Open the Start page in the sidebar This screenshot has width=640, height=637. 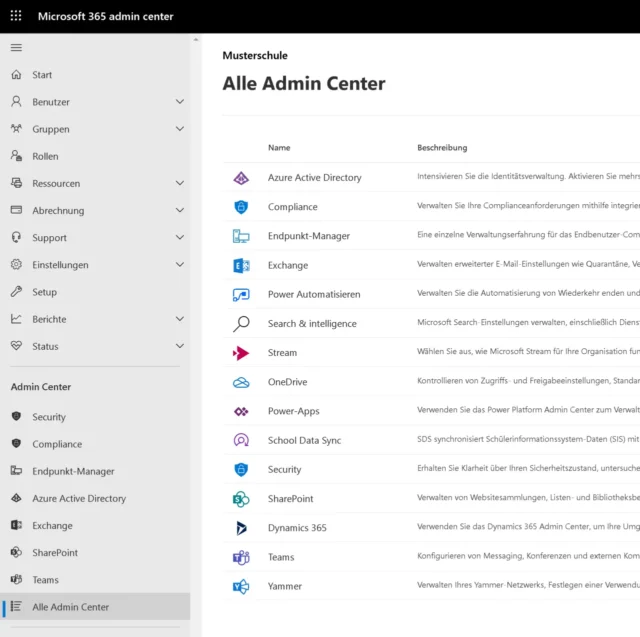click(x=42, y=75)
